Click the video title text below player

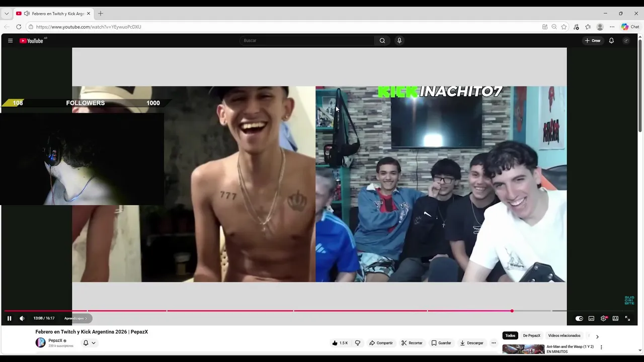tap(92, 332)
